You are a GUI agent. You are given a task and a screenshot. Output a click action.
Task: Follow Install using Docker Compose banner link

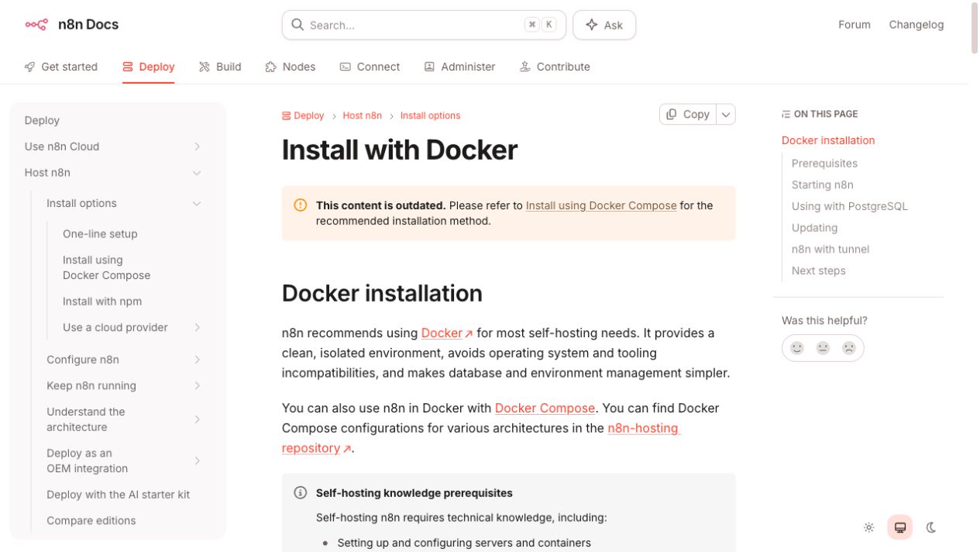click(x=601, y=205)
